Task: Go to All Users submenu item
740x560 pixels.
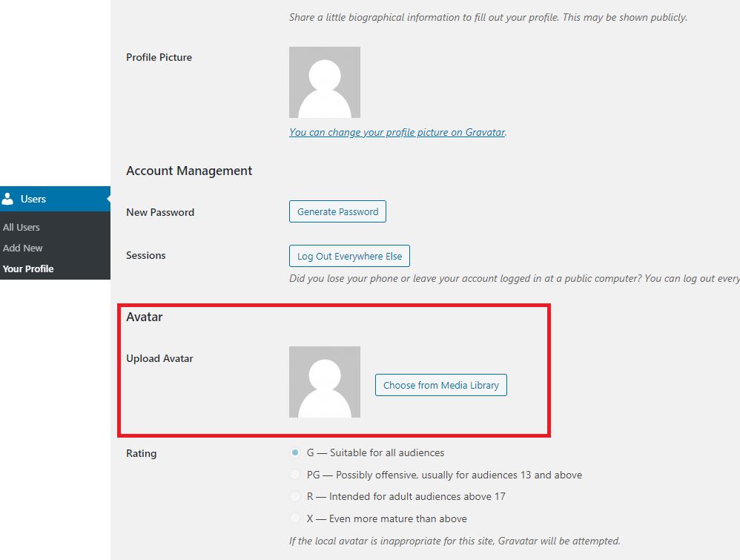Action: [x=22, y=227]
